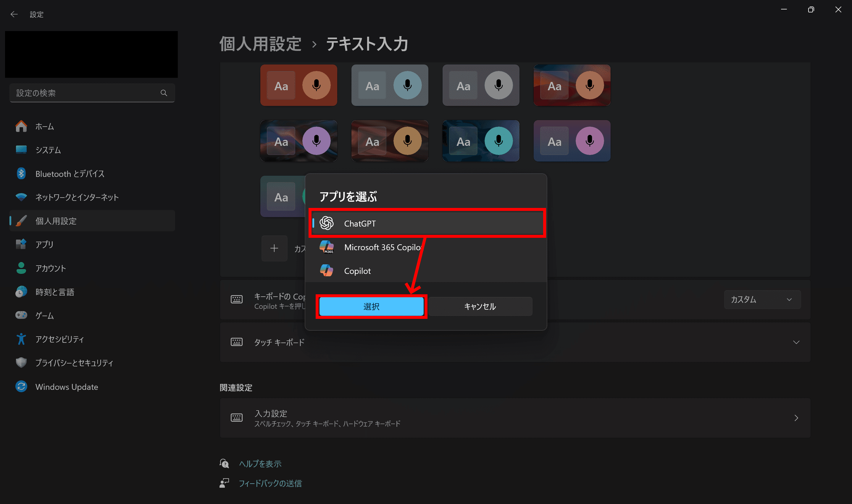Viewport: 852px width, 504px height.
Task: Click the 設定の検索 search field
Action: coord(92,93)
